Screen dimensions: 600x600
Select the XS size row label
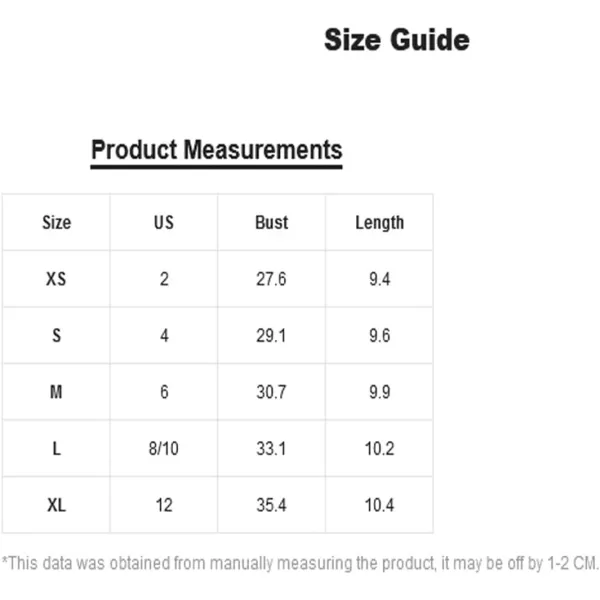[x=56, y=279]
